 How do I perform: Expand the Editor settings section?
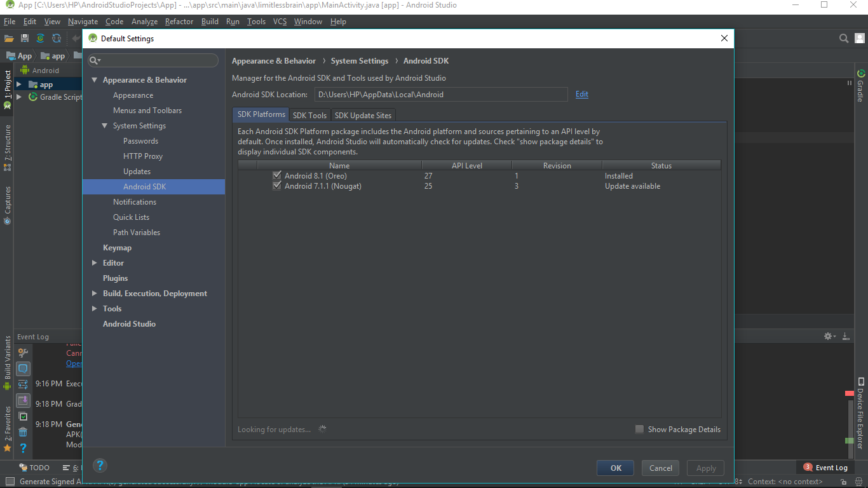click(x=94, y=263)
